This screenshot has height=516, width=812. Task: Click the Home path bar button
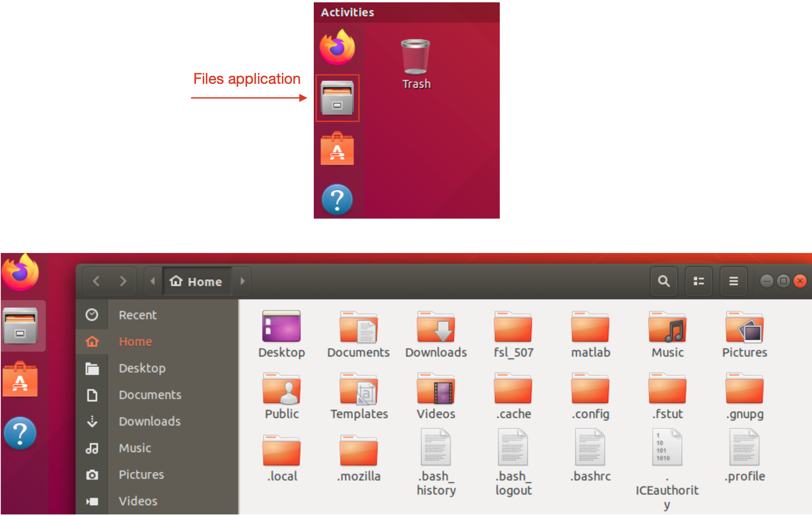[x=196, y=281]
